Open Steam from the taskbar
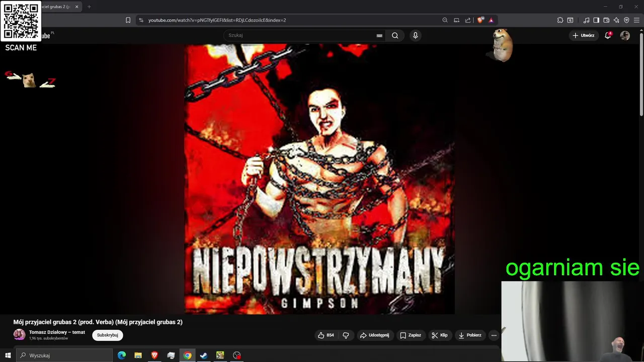The width and height of the screenshot is (644, 362). pos(204,355)
